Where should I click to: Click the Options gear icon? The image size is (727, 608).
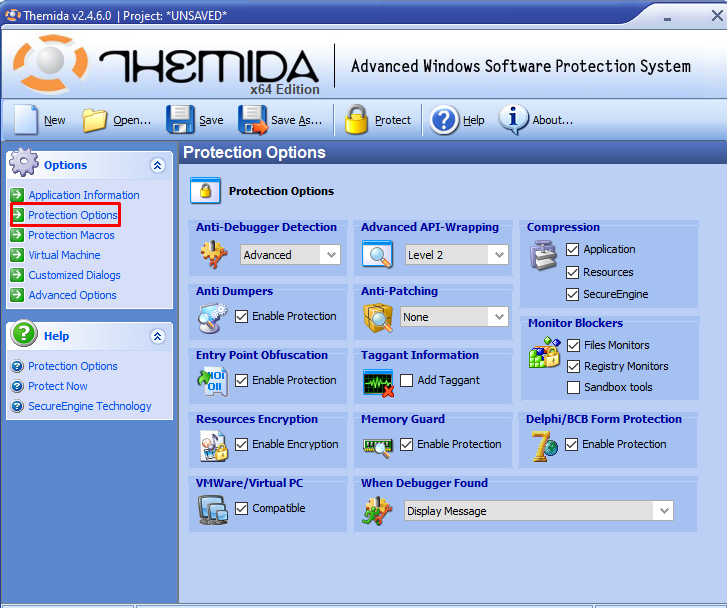[x=24, y=162]
